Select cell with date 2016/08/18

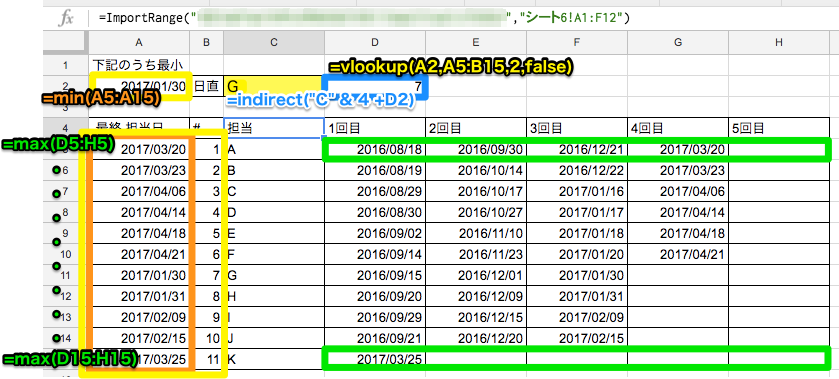coord(375,149)
